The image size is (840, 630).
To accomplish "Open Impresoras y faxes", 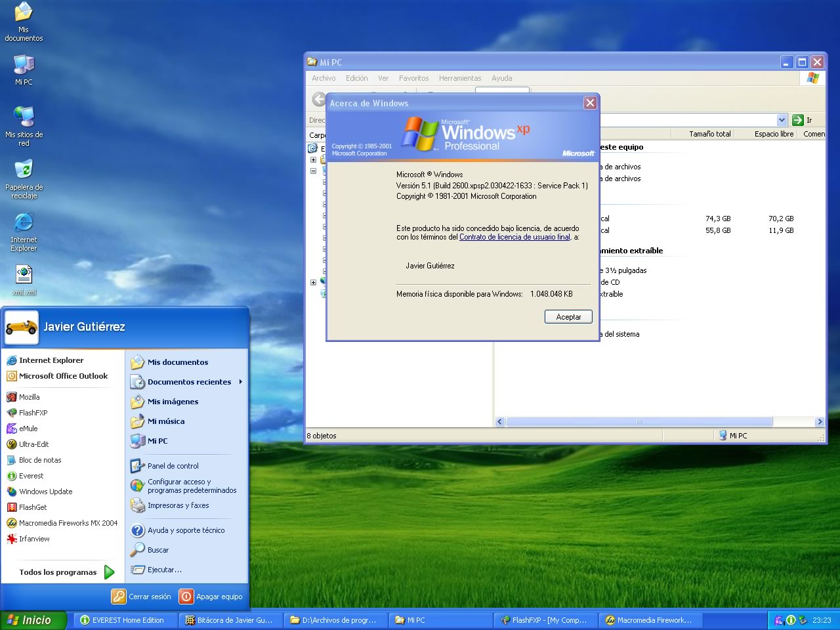I will click(170, 505).
